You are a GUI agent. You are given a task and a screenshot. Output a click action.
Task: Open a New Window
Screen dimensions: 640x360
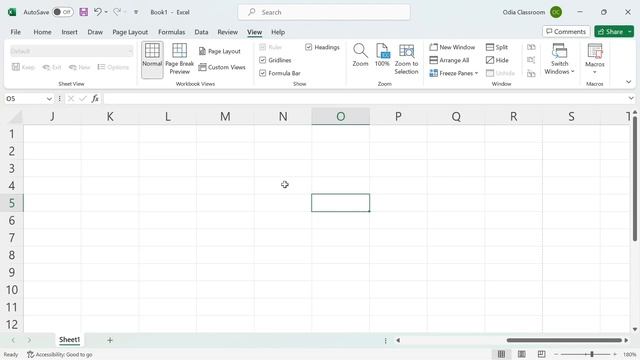(x=452, y=47)
